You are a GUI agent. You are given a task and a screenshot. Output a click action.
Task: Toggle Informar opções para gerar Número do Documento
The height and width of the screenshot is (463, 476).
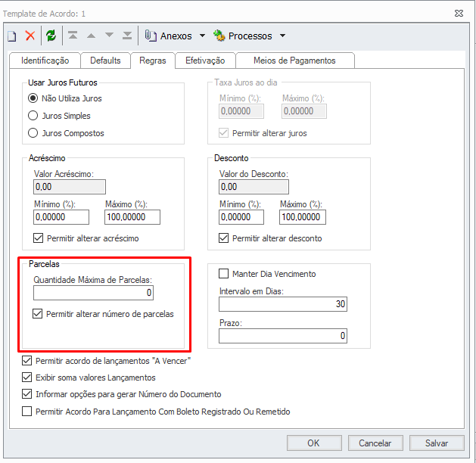[26, 394]
